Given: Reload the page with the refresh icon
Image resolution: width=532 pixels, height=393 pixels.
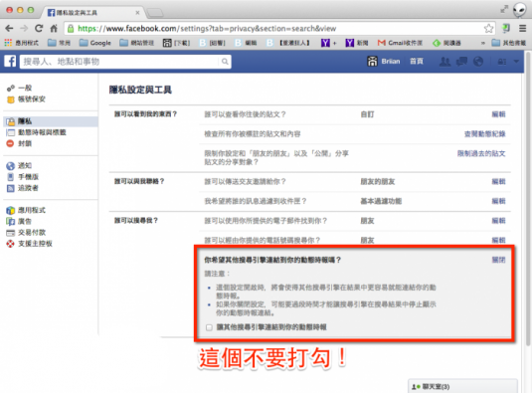Looking at the screenshot, I should tap(39, 29).
